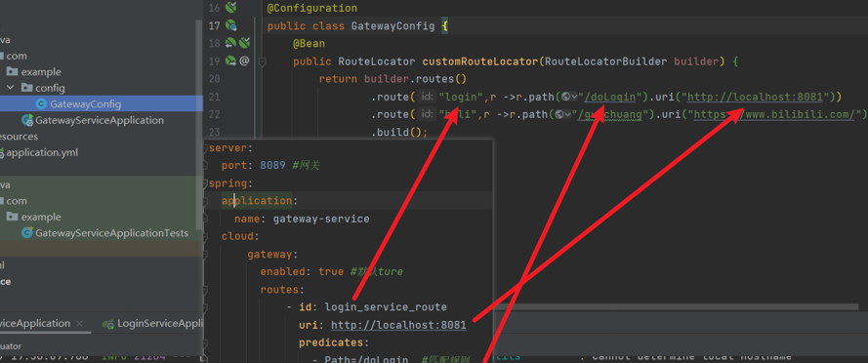This screenshot has height=363, width=868.
Task: Click the 'server:' key in the YAML
Action: pos(230,148)
